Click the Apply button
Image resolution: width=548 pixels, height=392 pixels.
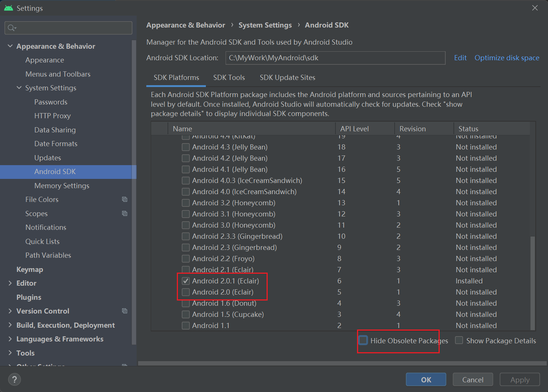tap(520, 380)
